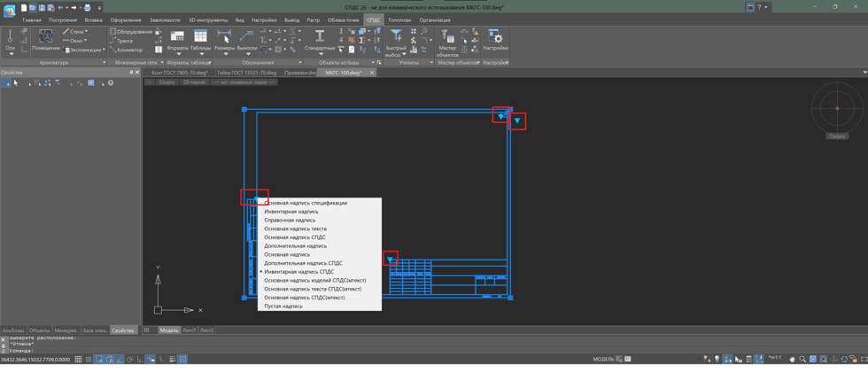Switch to the Топоплан ribbon tab

click(x=399, y=19)
